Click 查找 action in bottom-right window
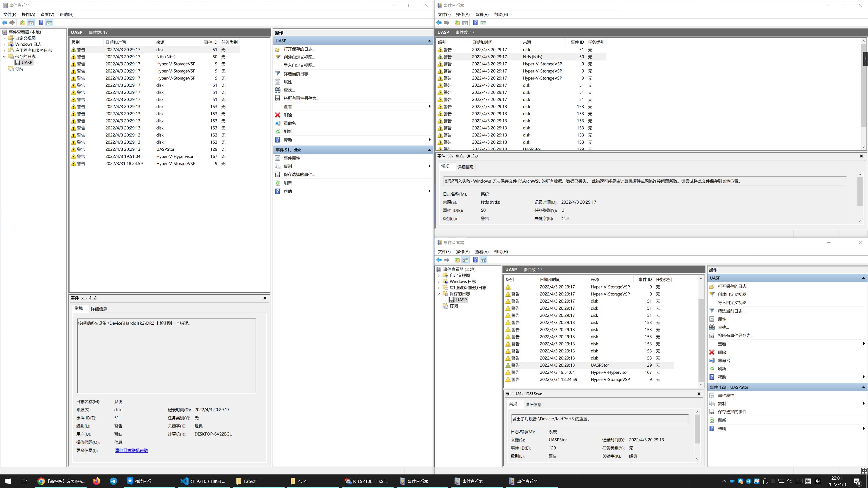 coord(723,327)
